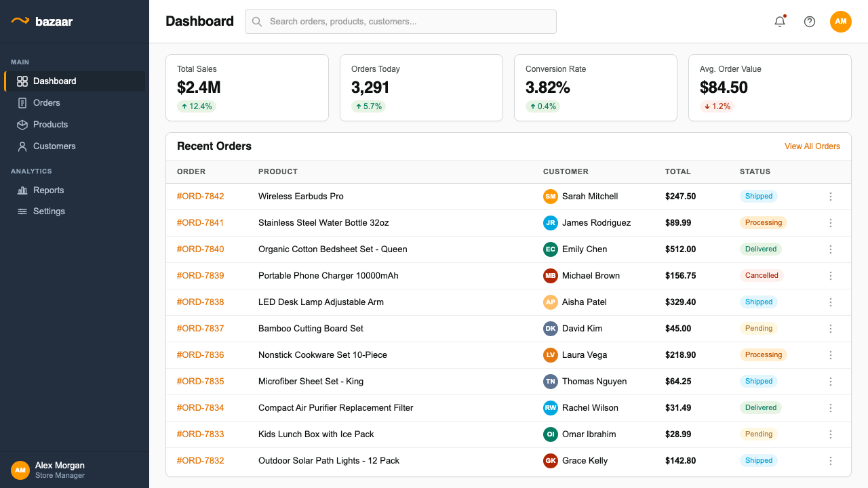Click the TOTAL column header
Viewport: 868px width, 488px height.
[678, 172]
